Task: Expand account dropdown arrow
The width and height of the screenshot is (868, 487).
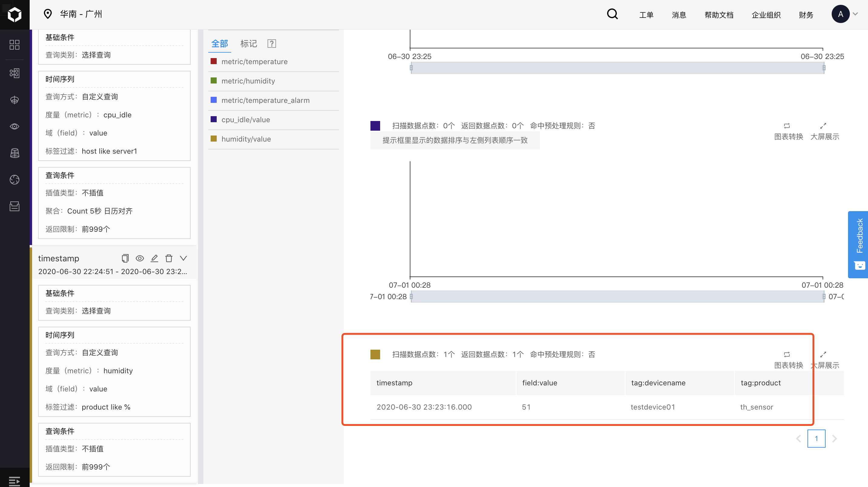Action: coord(855,14)
